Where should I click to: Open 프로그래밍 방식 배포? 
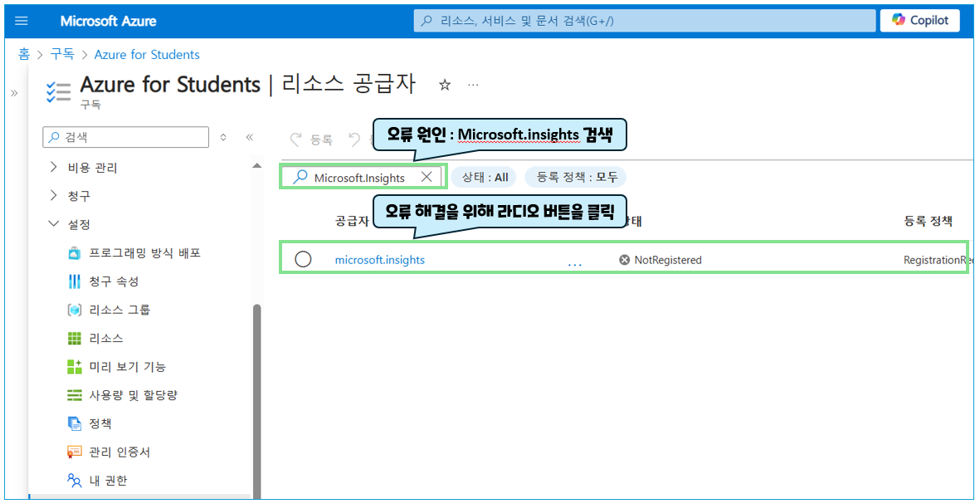(x=144, y=252)
